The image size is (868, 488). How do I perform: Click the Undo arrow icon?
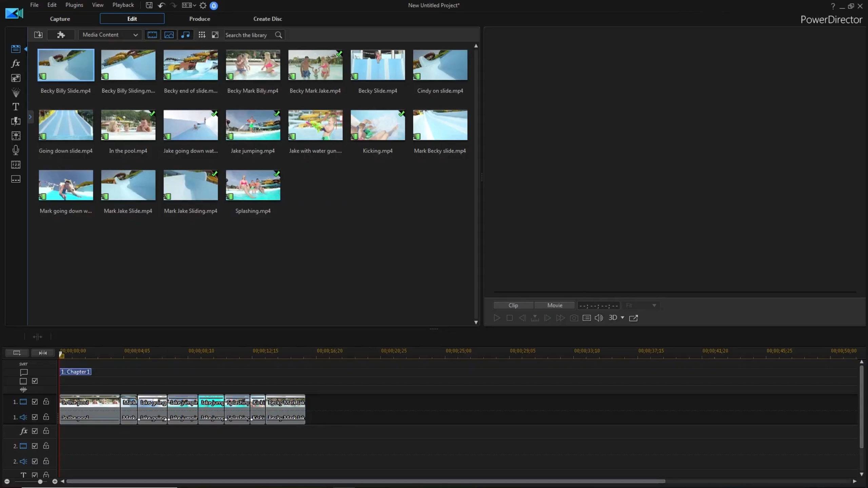point(161,5)
